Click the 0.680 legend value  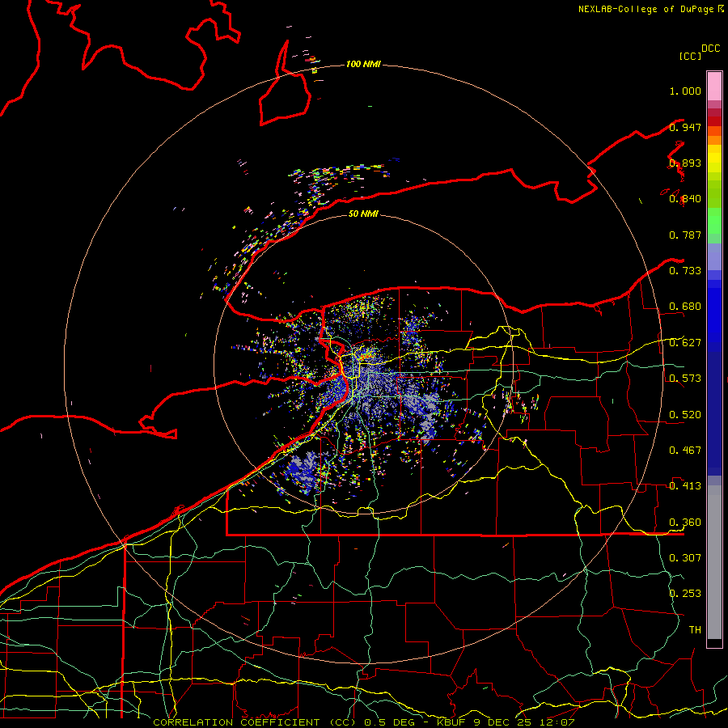tap(685, 307)
